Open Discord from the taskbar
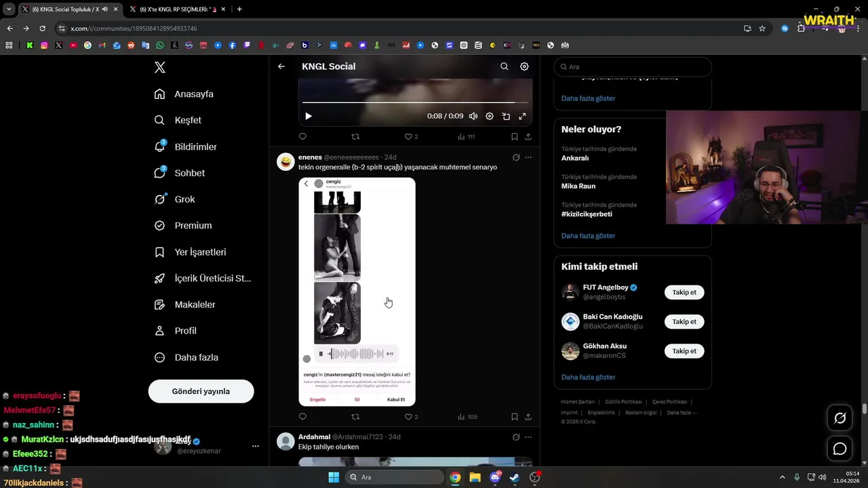This screenshot has height=488, width=868. [x=495, y=477]
